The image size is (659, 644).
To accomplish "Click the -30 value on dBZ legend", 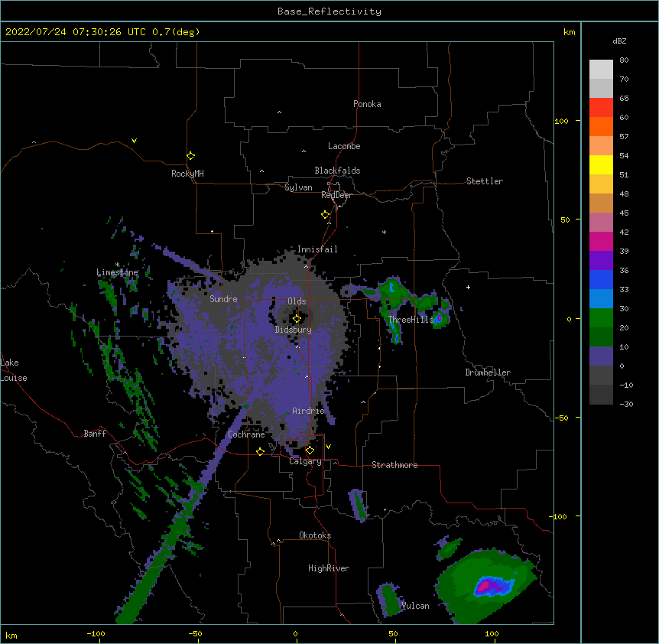I will (627, 404).
